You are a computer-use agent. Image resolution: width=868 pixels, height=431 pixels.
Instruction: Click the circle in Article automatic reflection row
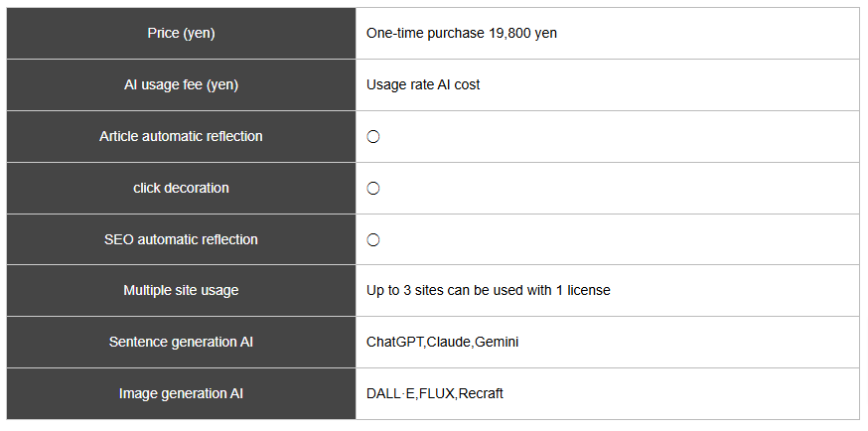(373, 137)
